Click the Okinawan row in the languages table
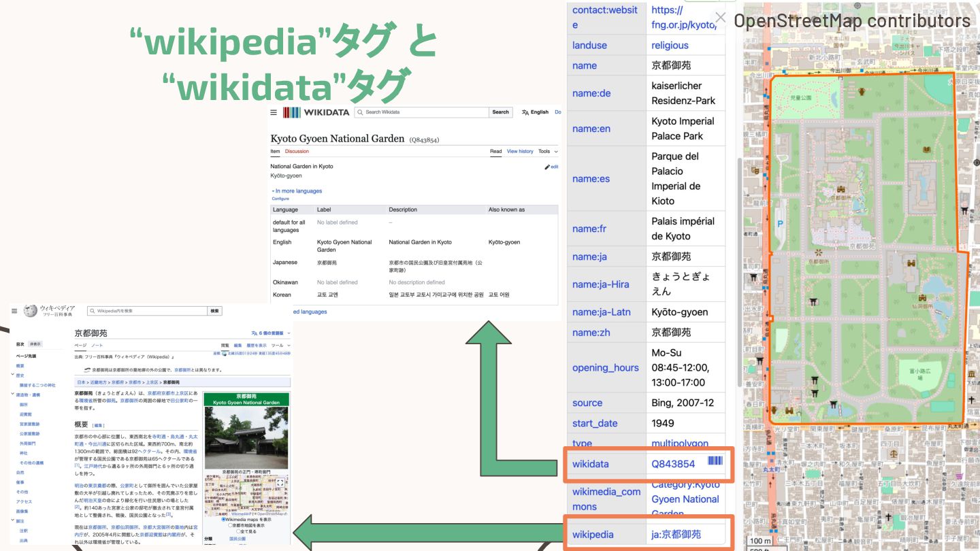 pyautogui.click(x=414, y=282)
